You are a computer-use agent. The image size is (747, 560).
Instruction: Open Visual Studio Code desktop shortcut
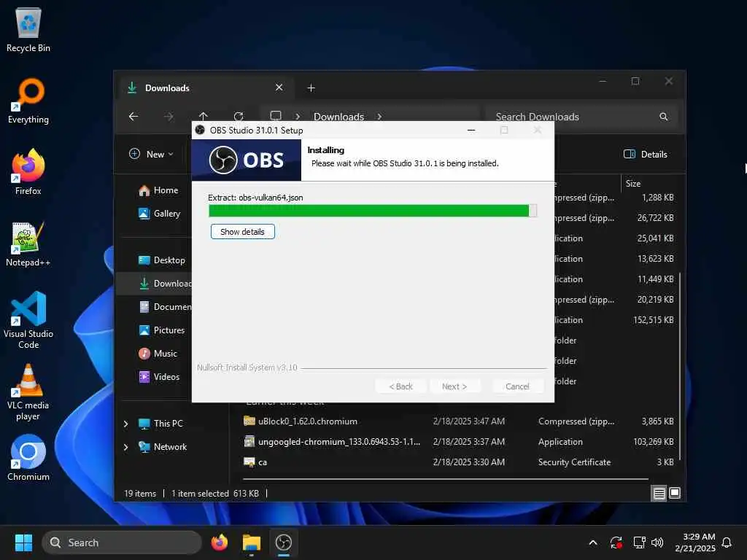tap(28, 320)
